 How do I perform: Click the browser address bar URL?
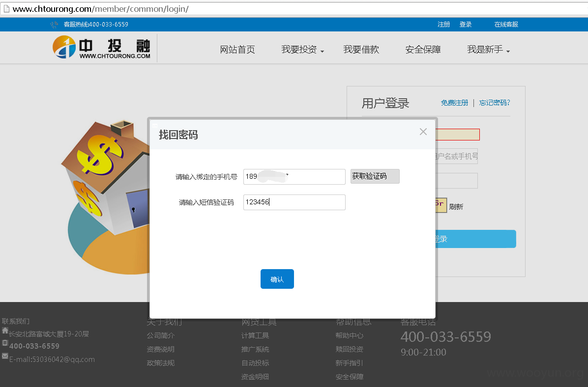point(100,9)
